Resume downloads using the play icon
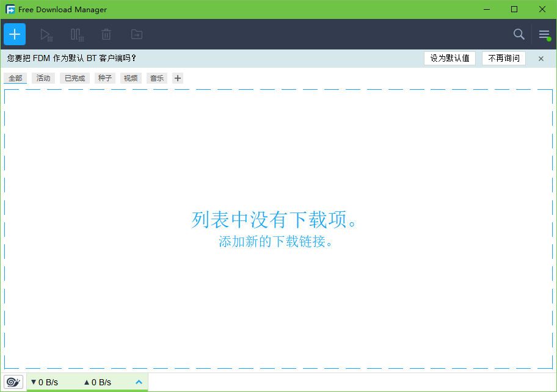Viewport: 557px width, 392px height. [46, 34]
